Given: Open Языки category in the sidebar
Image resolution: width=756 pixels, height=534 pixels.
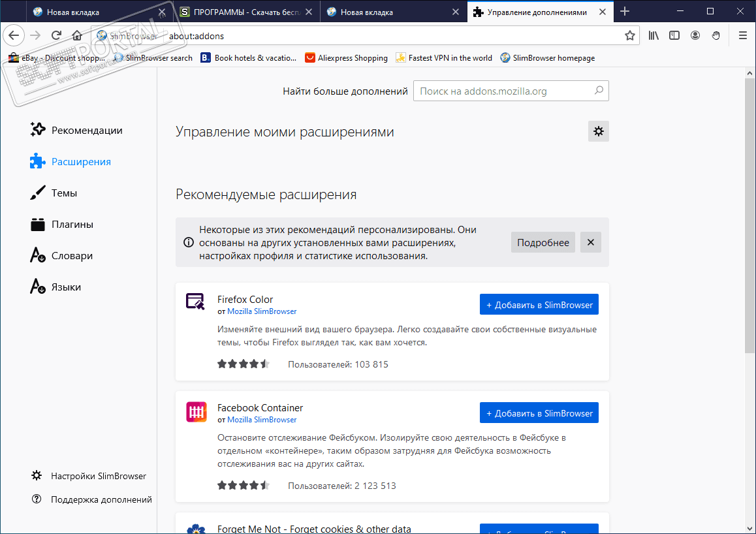Looking at the screenshot, I should click(x=55, y=287).
